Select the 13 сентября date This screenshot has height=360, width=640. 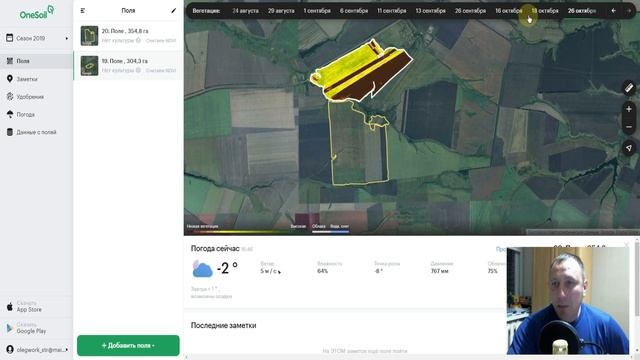(x=431, y=11)
